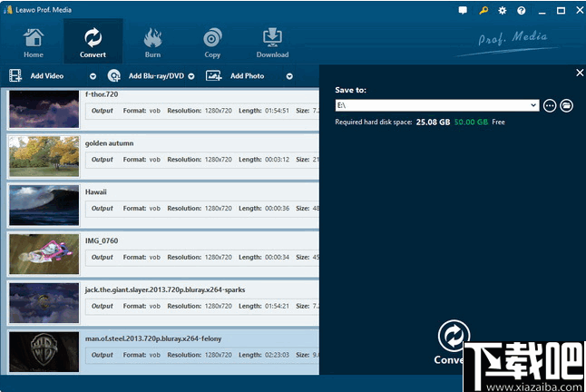Click the title text f-thor.720
The width and height of the screenshot is (586, 392).
pyautogui.click(x=102, y=94)
